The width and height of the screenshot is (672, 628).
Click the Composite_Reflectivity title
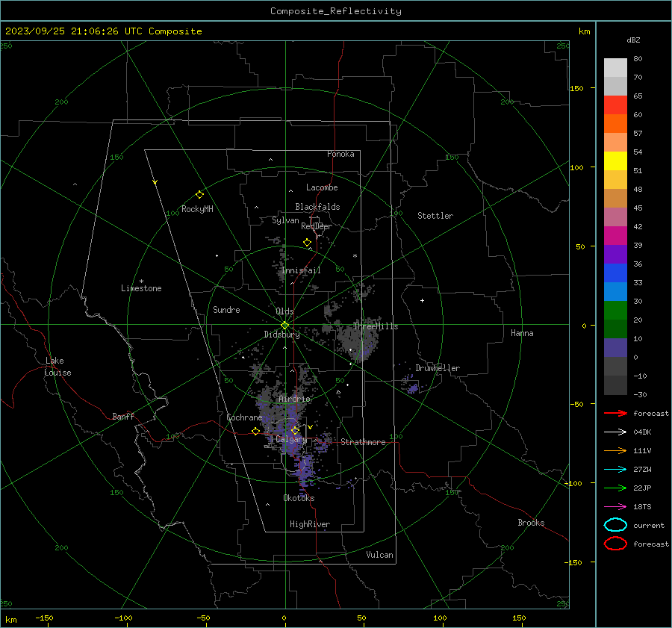[x=335, y=11]
